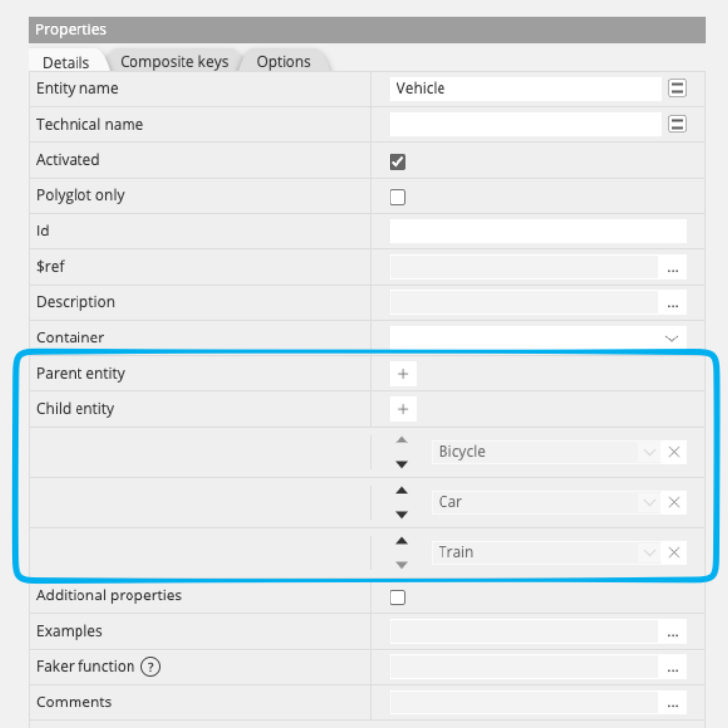Add a parent entity with plus

pos(403,373)
